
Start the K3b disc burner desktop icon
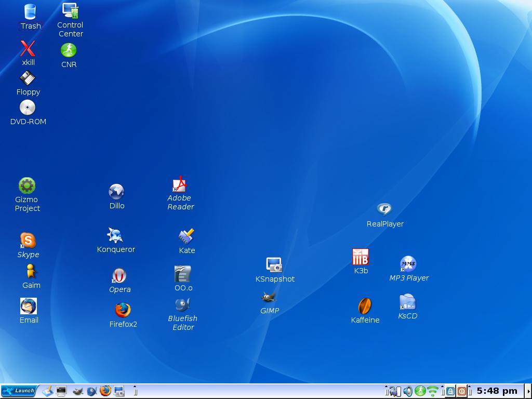361,257
